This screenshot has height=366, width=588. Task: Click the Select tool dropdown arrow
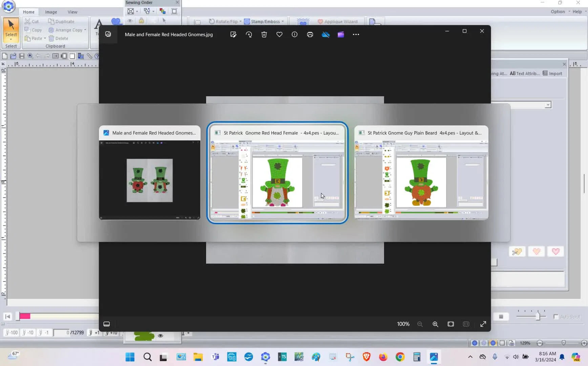11,39
